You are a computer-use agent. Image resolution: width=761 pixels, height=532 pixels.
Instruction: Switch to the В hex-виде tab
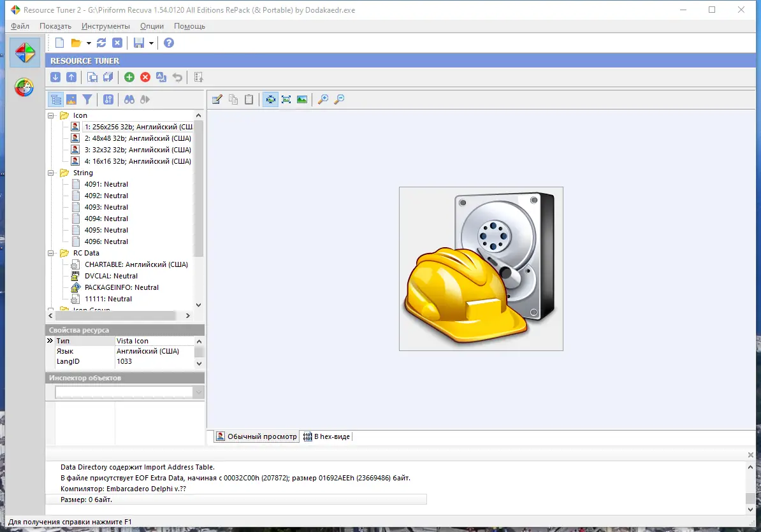326,436
